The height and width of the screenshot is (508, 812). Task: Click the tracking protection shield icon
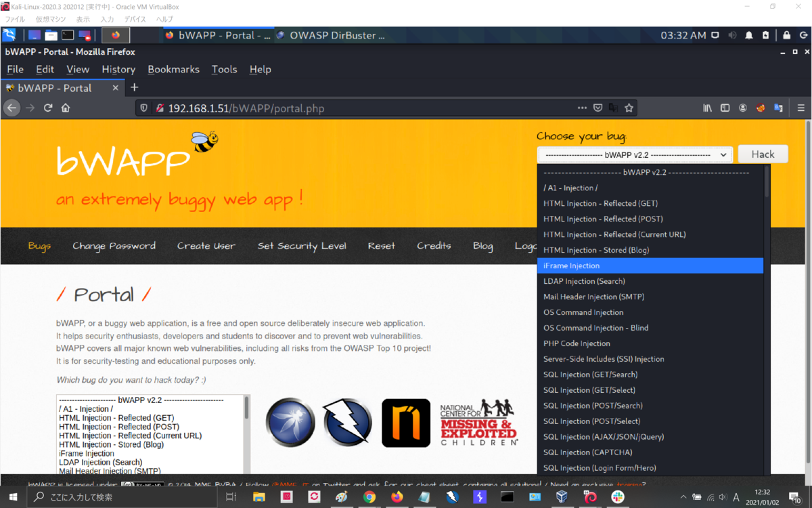(x=143, y=108)
